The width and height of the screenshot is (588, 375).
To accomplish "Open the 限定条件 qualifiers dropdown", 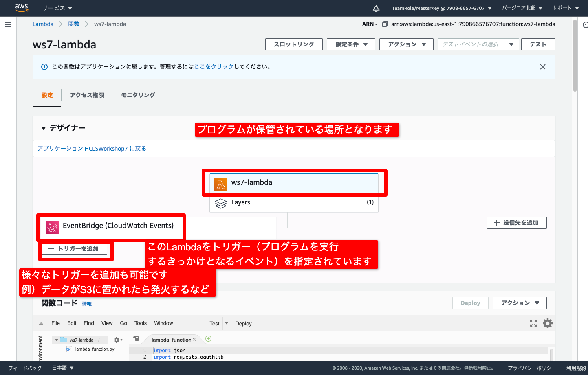I will pyautogui.click(x=351, y=44).
